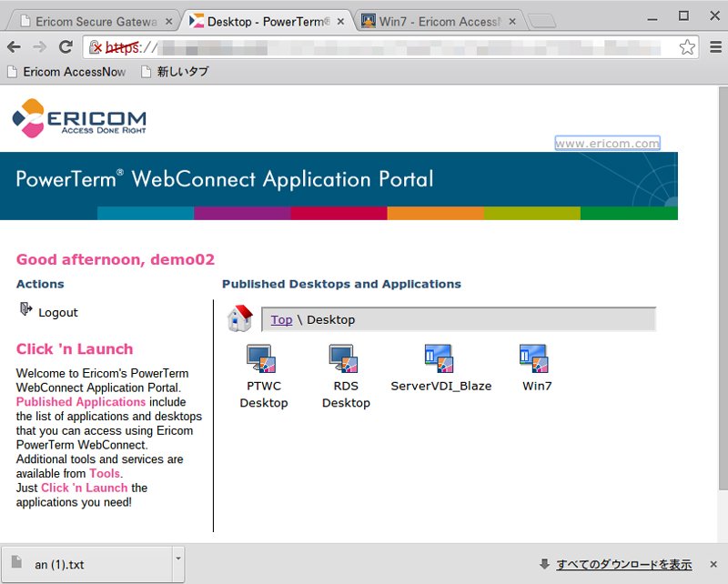Minimize the browser window
This screenshot has height=584, width=728.
652,18
